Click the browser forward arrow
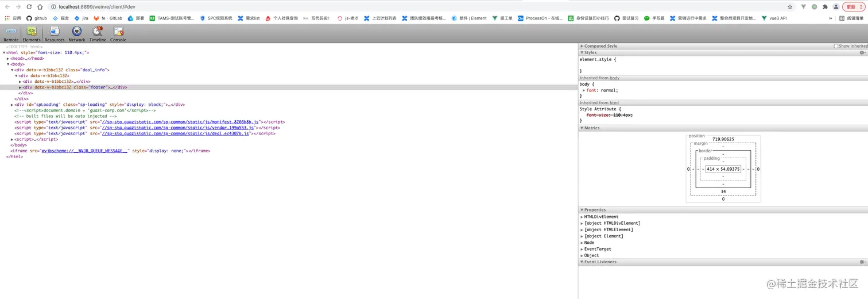The image size is (868, 299). click(18, 7)
